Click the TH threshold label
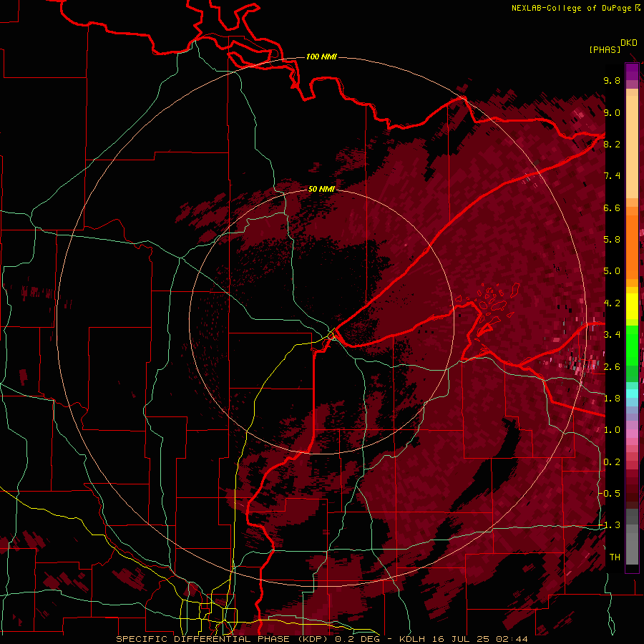Screen dimensions: 644x644 (615, 557)
